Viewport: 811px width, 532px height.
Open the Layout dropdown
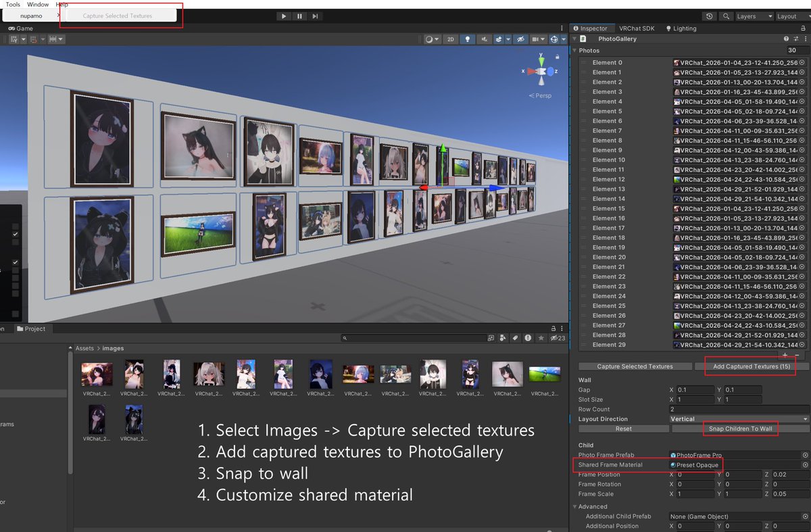coord(792,16)
